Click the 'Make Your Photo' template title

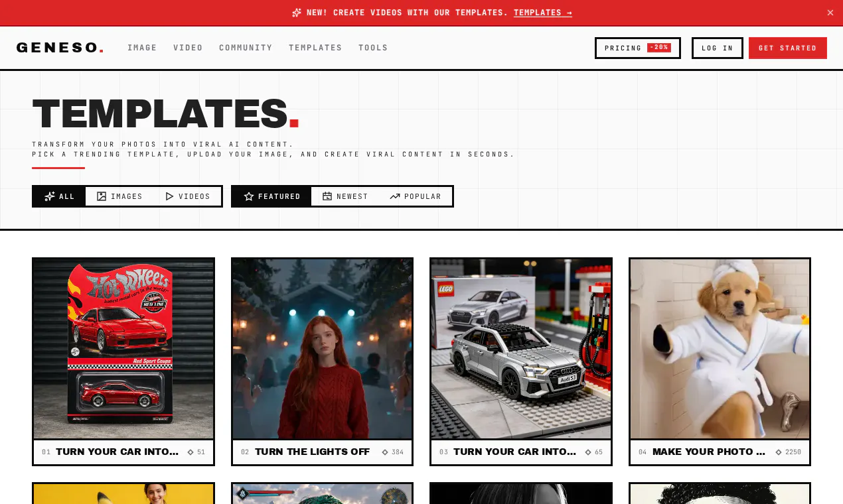click(x=709, y=452)
